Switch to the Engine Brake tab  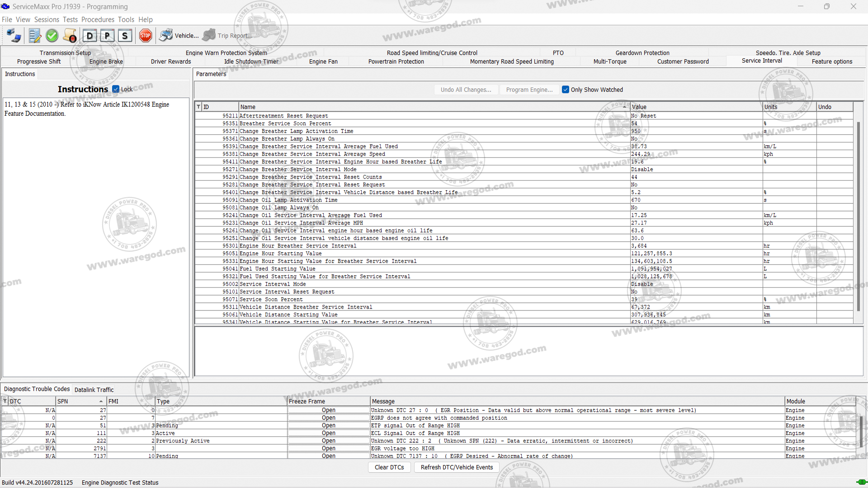tap(106, 61)
